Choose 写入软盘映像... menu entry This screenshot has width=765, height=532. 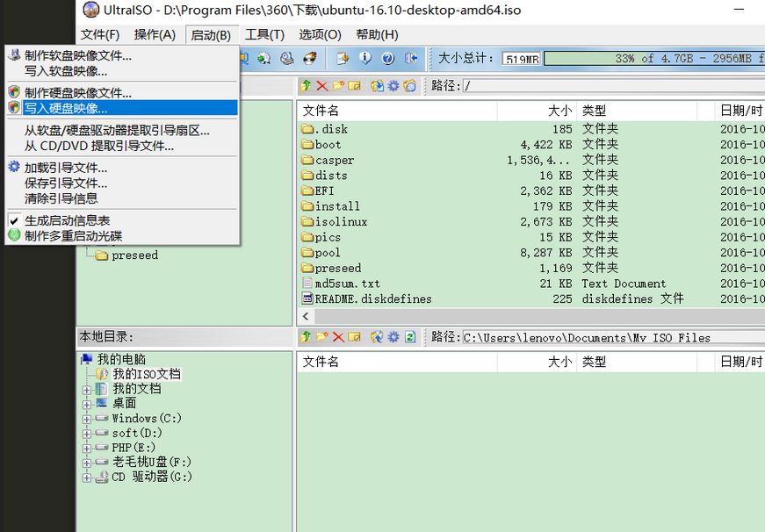121,71
